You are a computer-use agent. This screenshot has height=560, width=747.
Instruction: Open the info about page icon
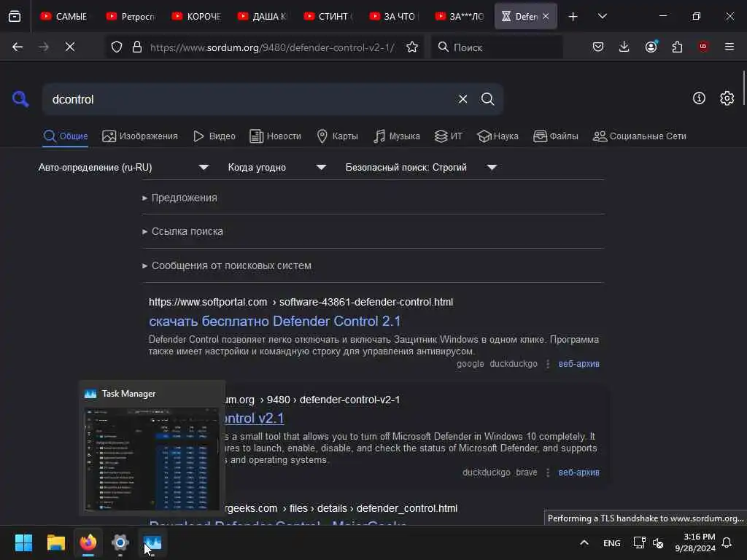(699, 98)
